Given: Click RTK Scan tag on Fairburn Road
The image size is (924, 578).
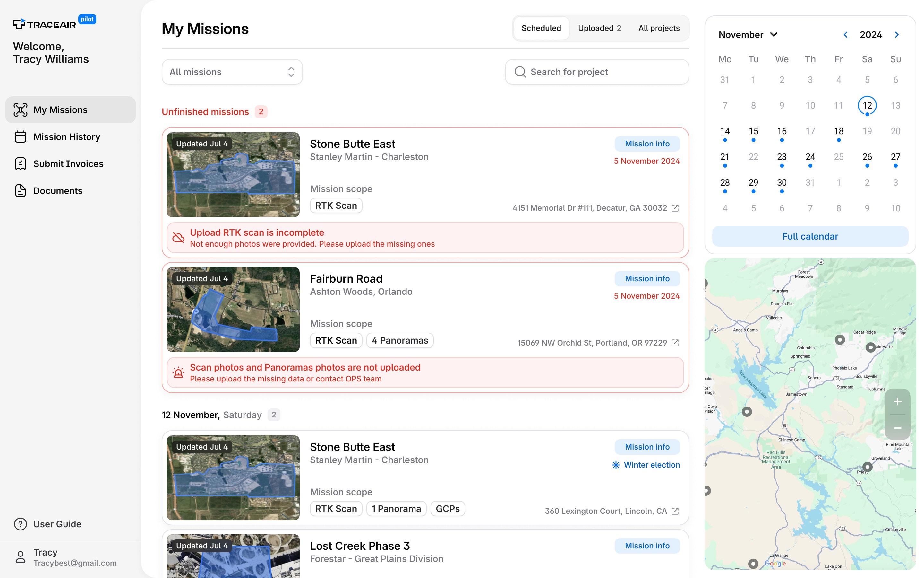Looking at the screenshot, I should (x=336, y=341).
